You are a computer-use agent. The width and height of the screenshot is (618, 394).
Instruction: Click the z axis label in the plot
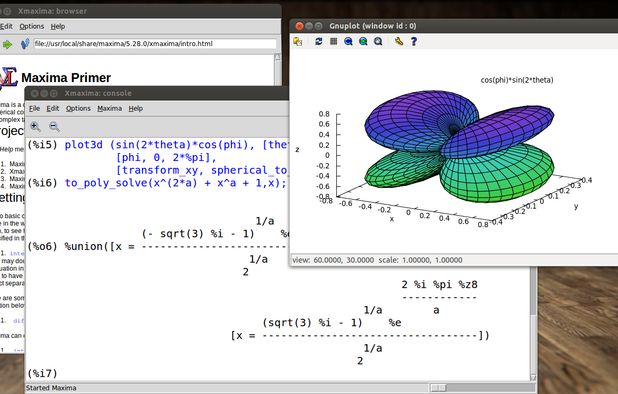tap(297, 149)
